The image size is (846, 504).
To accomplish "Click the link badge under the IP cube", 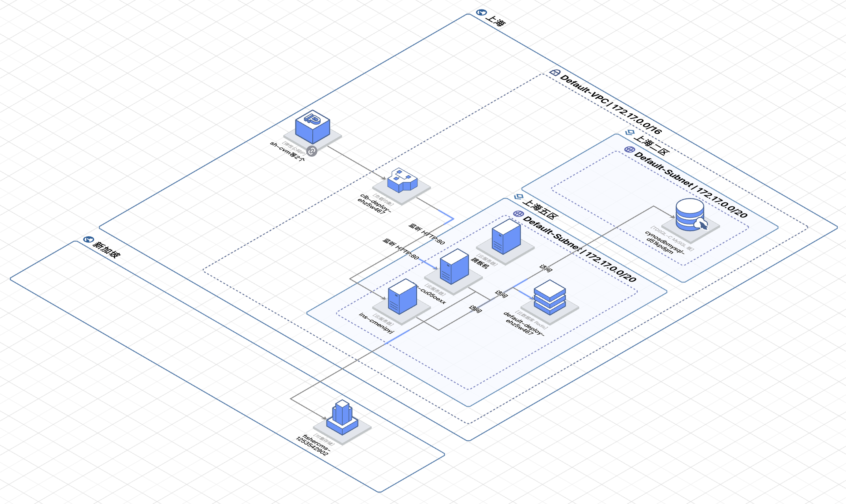I will coord(312,151).
